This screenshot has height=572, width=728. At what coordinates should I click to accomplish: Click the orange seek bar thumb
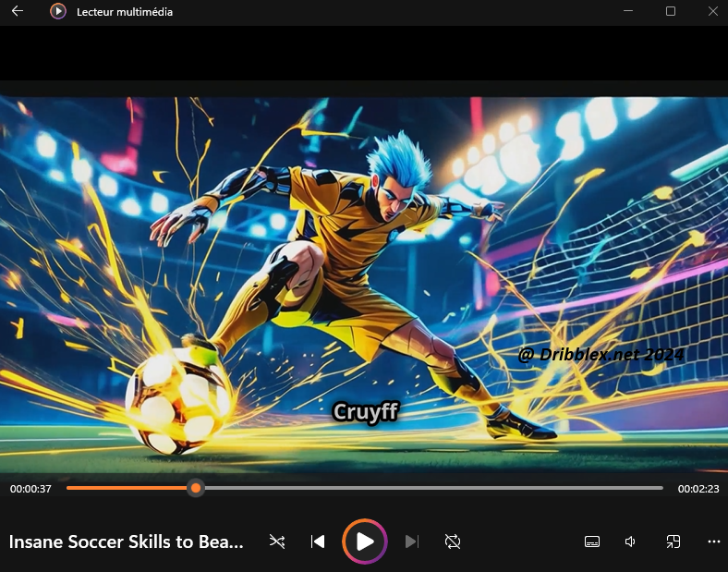pyautogui.click(x=196, y=488)
